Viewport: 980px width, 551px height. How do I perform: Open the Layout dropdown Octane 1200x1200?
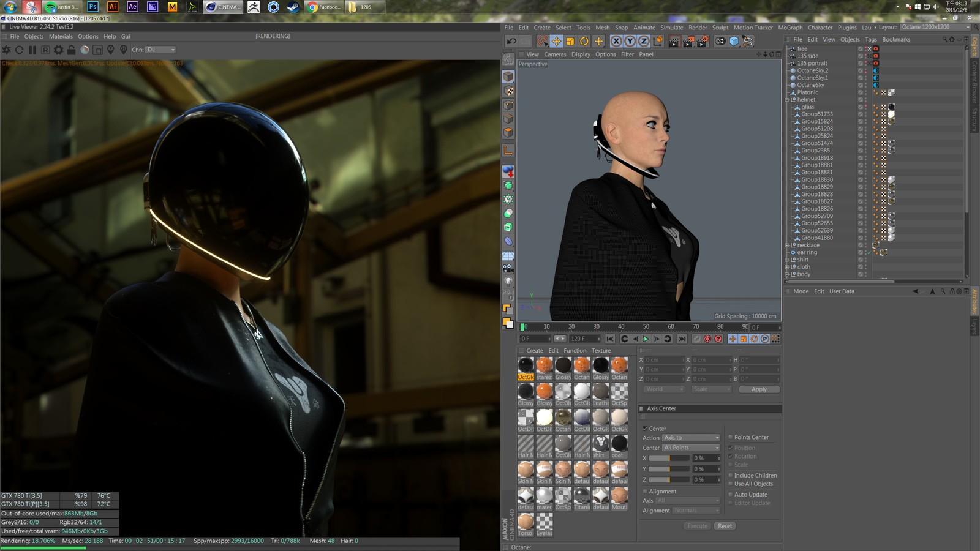[x=936, y=27]
